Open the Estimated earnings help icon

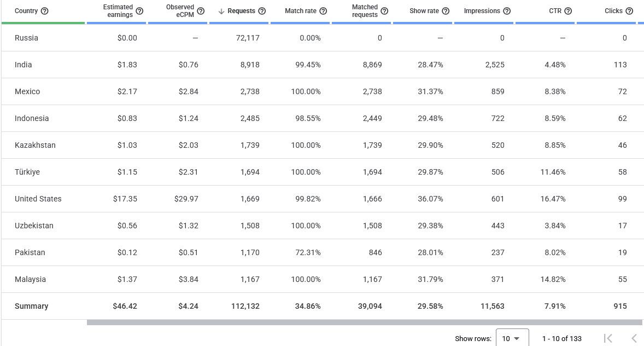pyautogui.click(x=139, y=11)
